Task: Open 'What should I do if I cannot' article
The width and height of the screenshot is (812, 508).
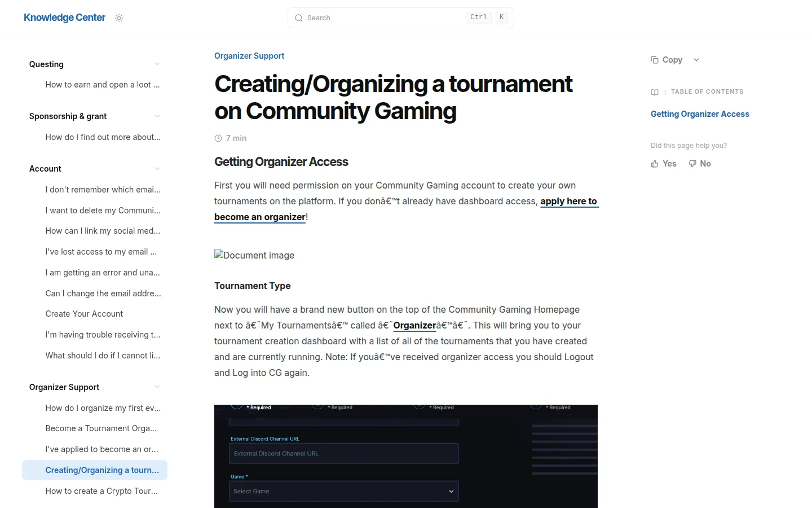Action: point(103,356)
